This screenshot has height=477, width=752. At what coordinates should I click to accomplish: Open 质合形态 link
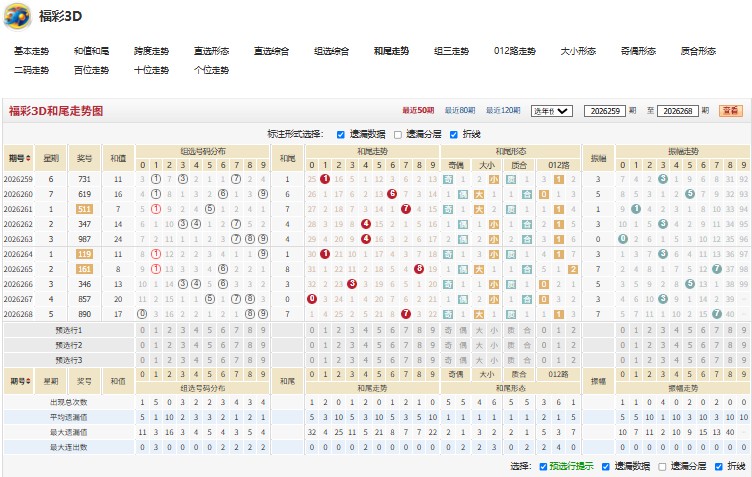[x=698, y=51]
